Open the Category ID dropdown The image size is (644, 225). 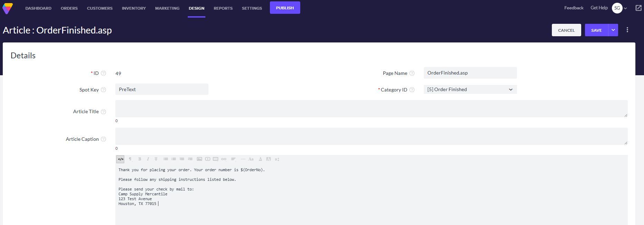[x=470, y=89]
